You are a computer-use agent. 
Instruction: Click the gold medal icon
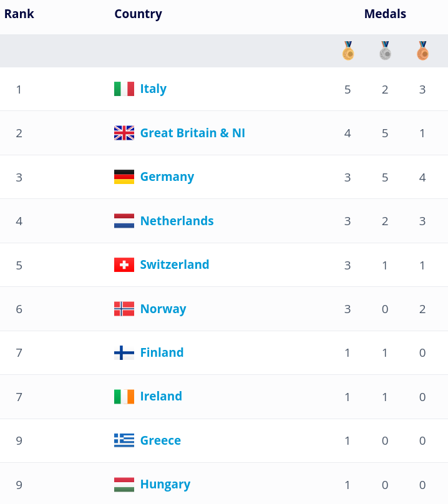coord(348,51)
